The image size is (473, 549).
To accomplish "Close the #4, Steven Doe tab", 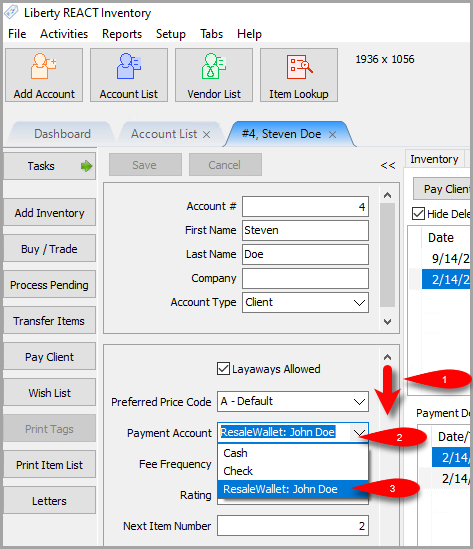I will (333, 134).
